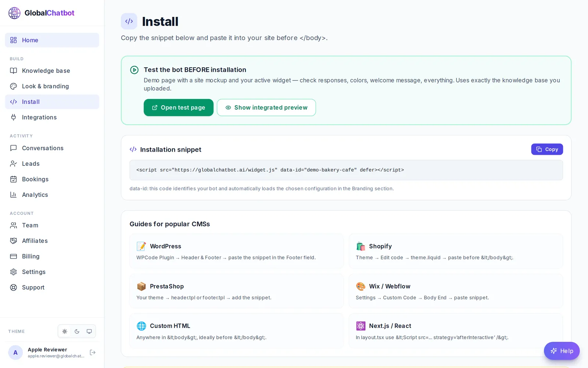
Task: Click the apple.reviewer email text
Action: 56,356
